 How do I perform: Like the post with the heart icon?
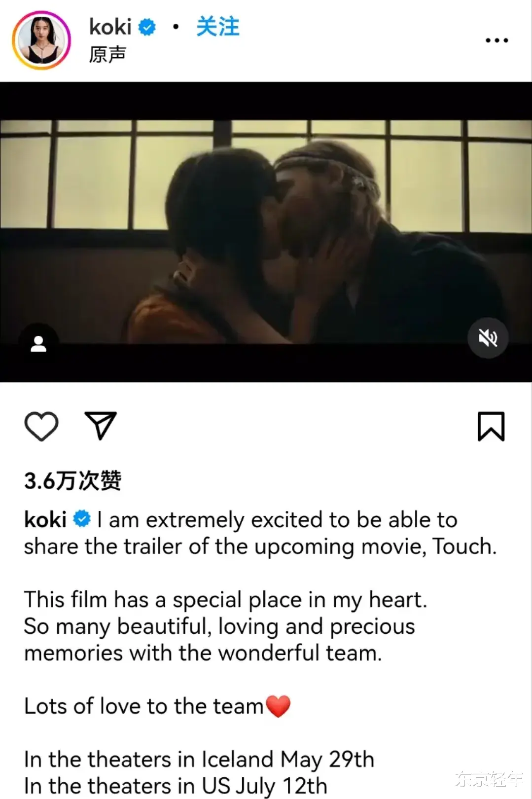pyautogui.click(x=41, y=426)
